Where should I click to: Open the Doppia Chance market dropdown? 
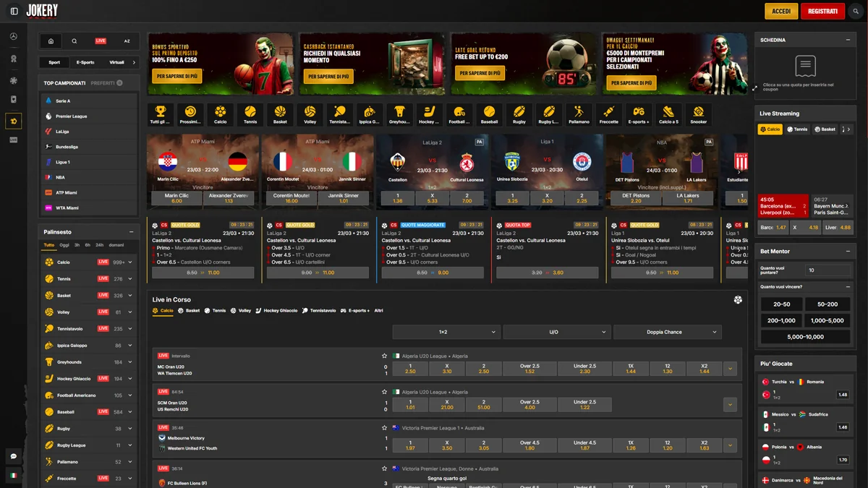tap(667, 332)
